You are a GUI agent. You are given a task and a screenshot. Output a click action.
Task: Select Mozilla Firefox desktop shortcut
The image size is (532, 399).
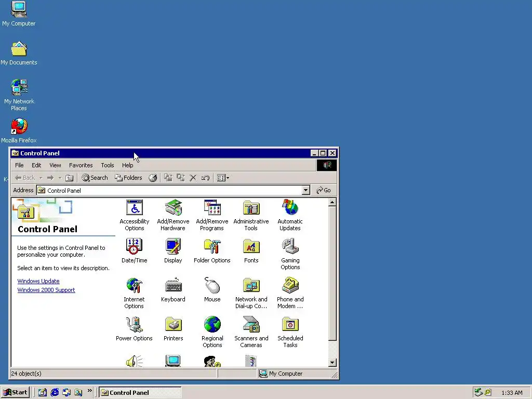point(19,130)
